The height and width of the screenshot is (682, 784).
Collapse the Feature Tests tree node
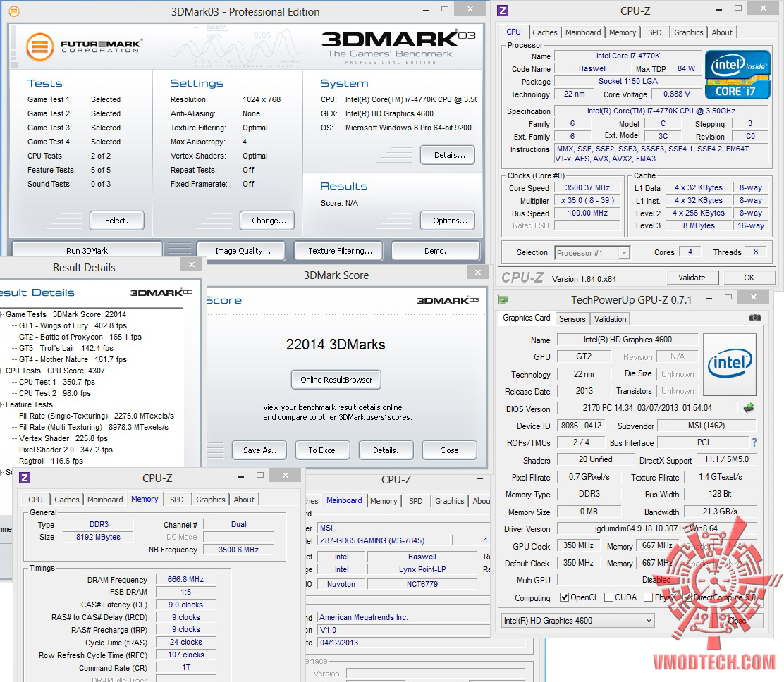click(x=2, y=404)
